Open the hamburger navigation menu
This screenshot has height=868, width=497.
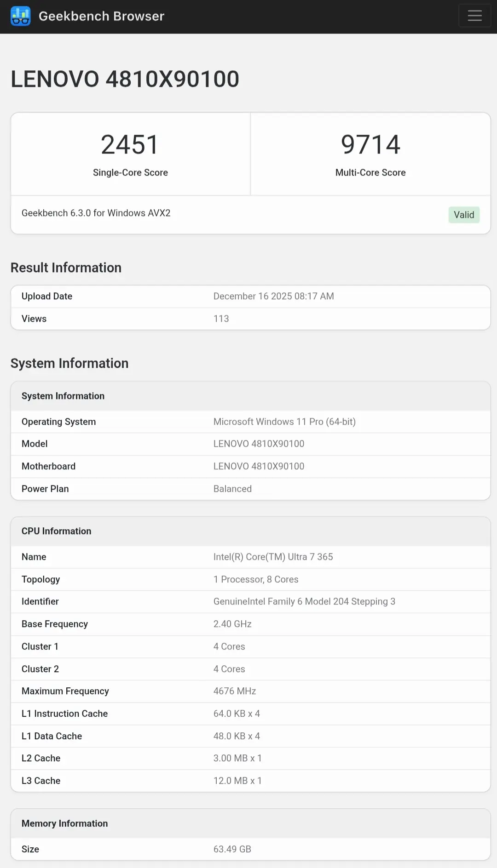pos(474,16)
